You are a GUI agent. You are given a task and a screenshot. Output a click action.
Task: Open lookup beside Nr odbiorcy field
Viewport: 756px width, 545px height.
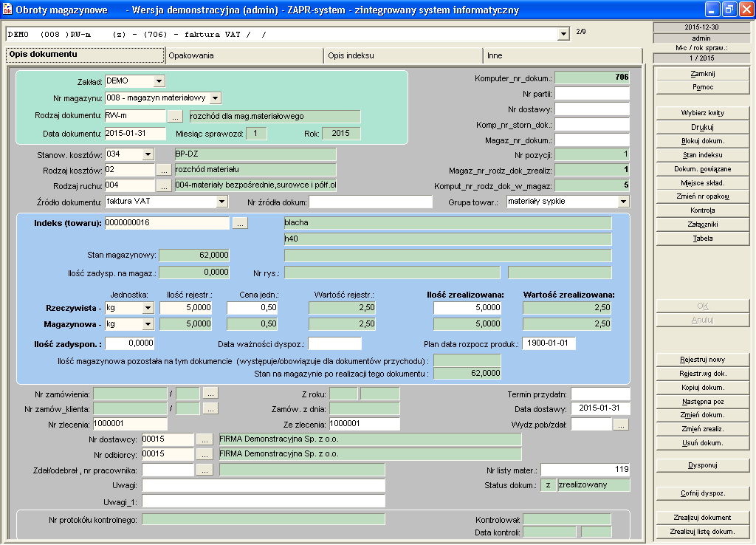[x=206, y=454]
